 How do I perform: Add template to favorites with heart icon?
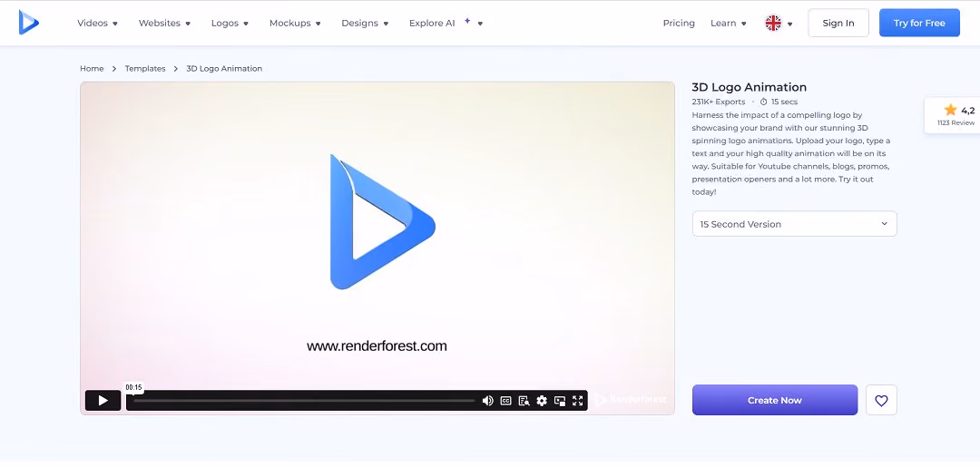click(881, 400)
